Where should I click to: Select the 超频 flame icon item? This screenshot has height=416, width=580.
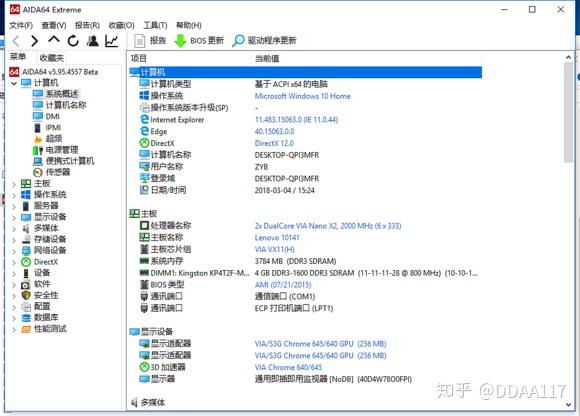click(38, 139)
